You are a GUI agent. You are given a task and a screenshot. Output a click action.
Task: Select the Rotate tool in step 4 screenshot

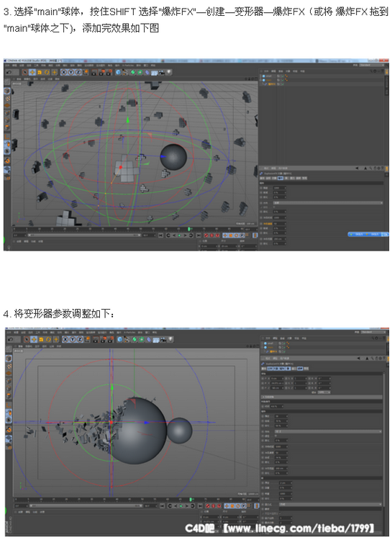click(x=48, y=339)
